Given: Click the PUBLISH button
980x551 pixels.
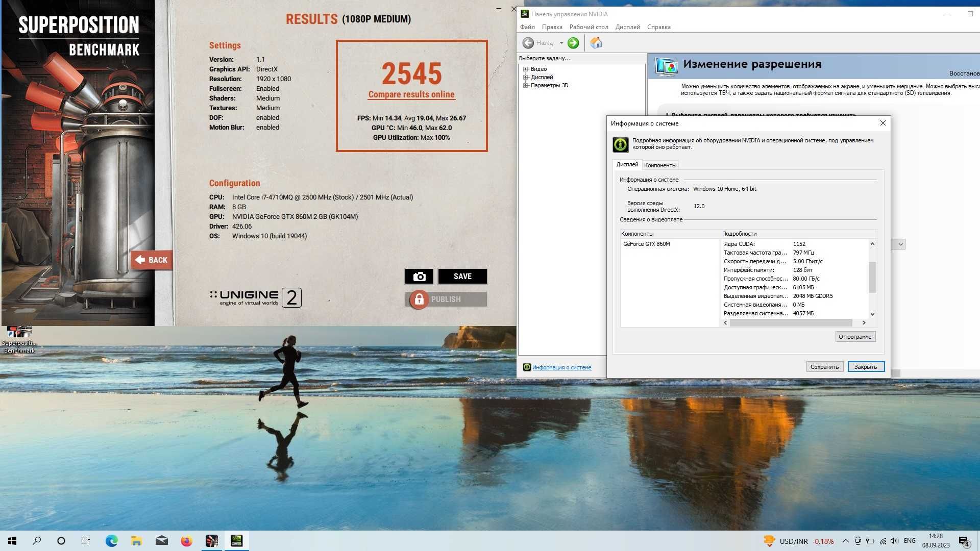Looking at the screenshot, I should 446,299.
